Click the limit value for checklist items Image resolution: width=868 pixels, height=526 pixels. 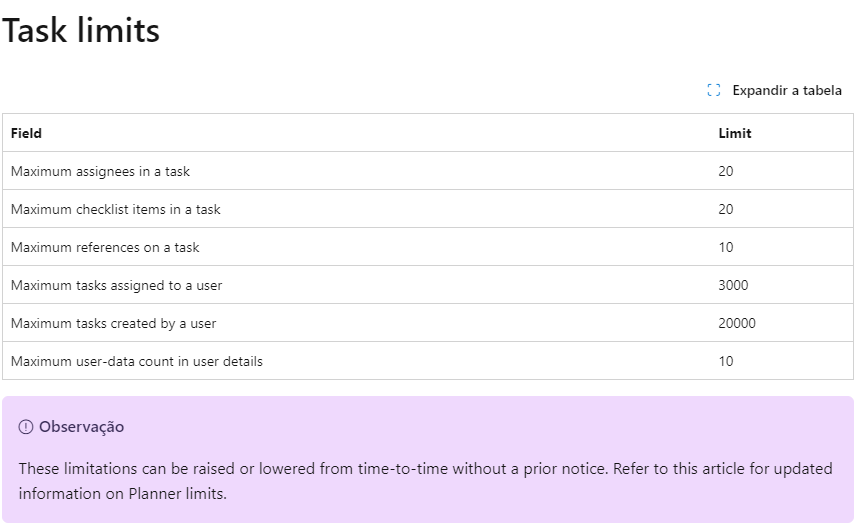pos(726,209)
